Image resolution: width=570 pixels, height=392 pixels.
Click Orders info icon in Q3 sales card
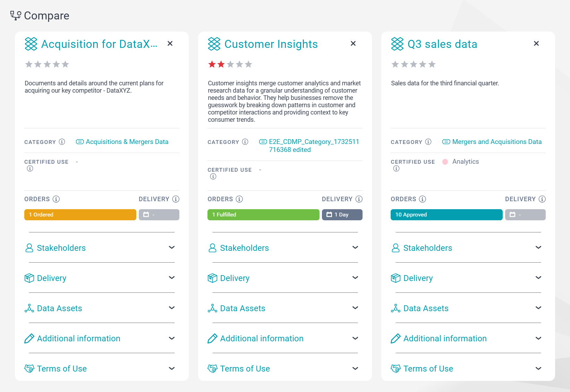(423, 199)
